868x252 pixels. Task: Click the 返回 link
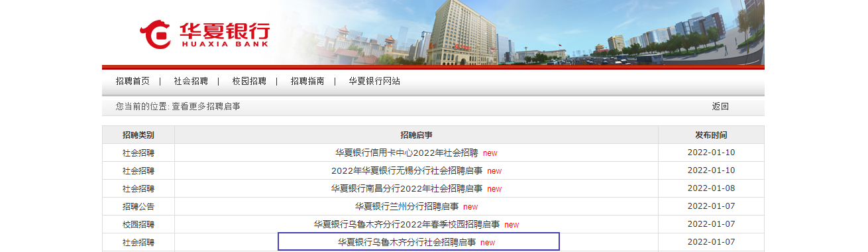pos(720,106)
